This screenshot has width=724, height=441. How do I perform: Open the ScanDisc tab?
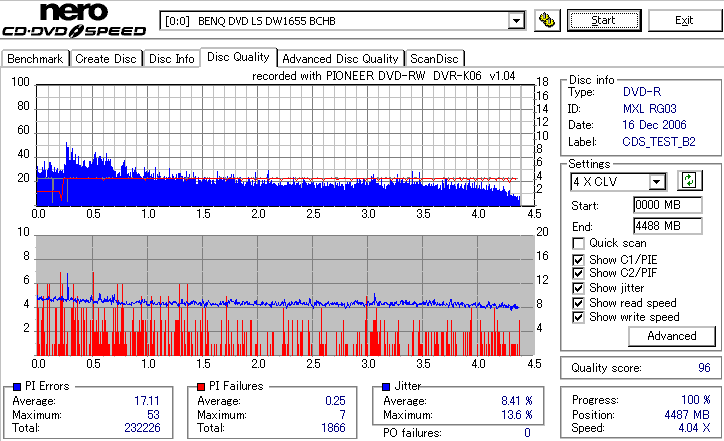[x=434, y=59]
